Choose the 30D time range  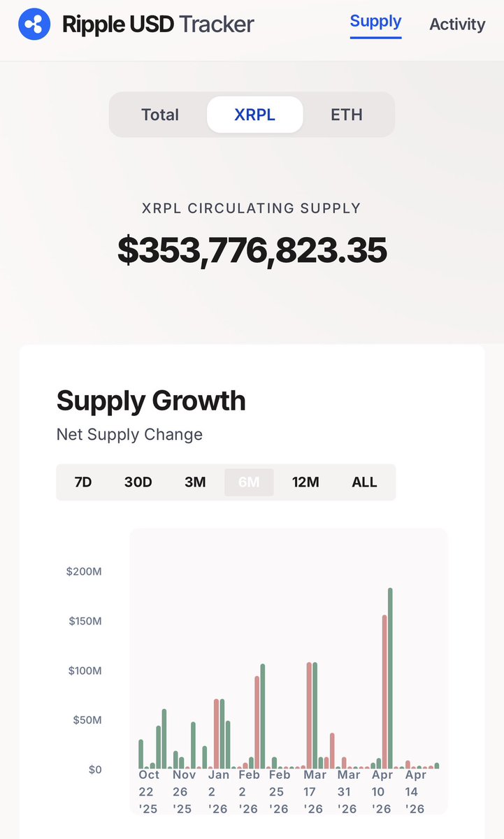pos(138,482)
